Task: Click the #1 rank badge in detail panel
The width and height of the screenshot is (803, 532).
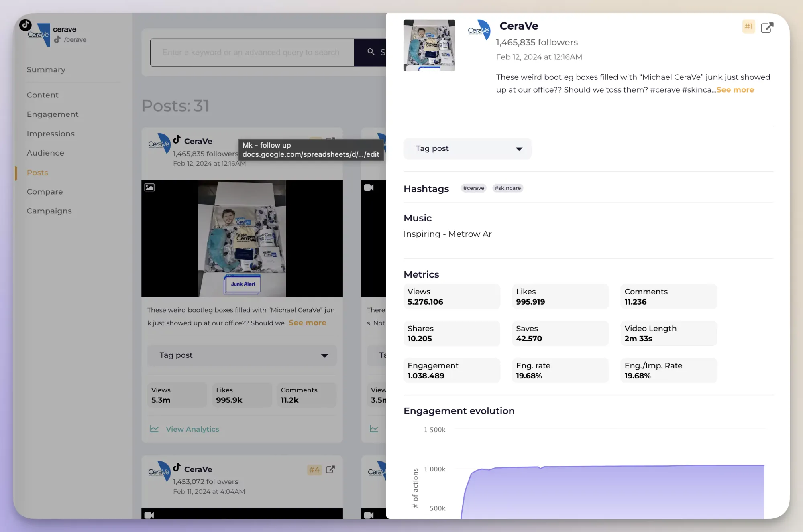Action: point(748,26)
